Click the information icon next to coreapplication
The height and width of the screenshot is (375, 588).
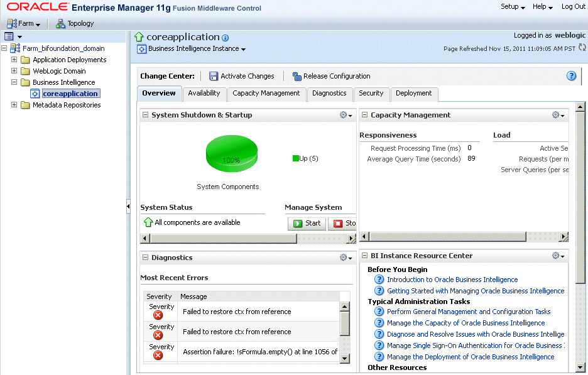[x=225, y=38]
